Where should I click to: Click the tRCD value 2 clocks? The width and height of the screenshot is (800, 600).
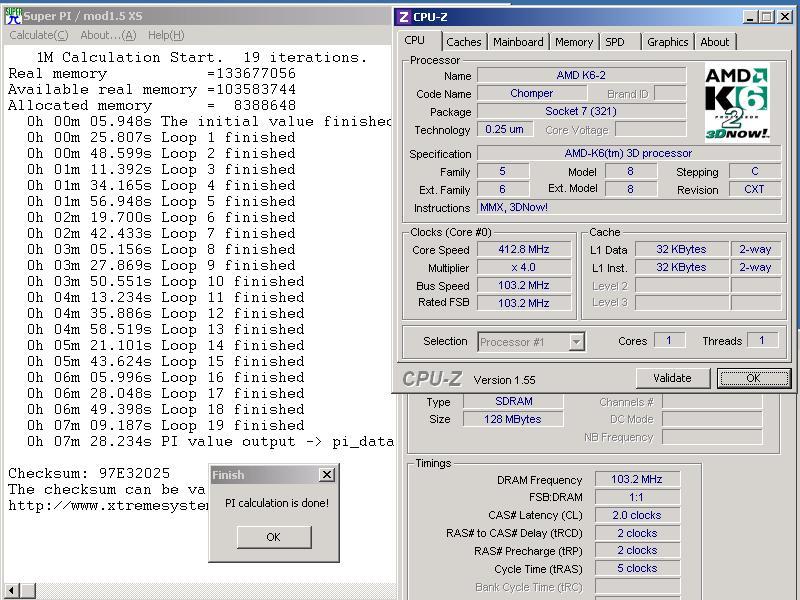coord(637,533)
